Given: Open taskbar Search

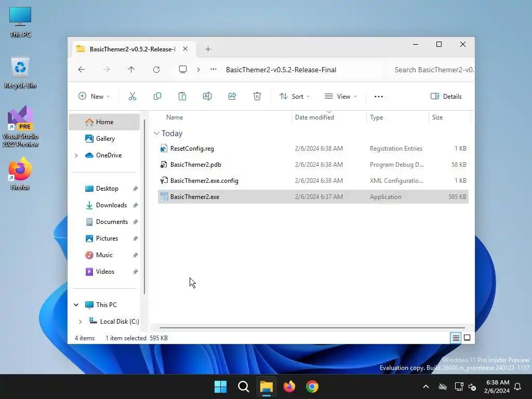Looking at the screenshot, I should click(244, 387).
